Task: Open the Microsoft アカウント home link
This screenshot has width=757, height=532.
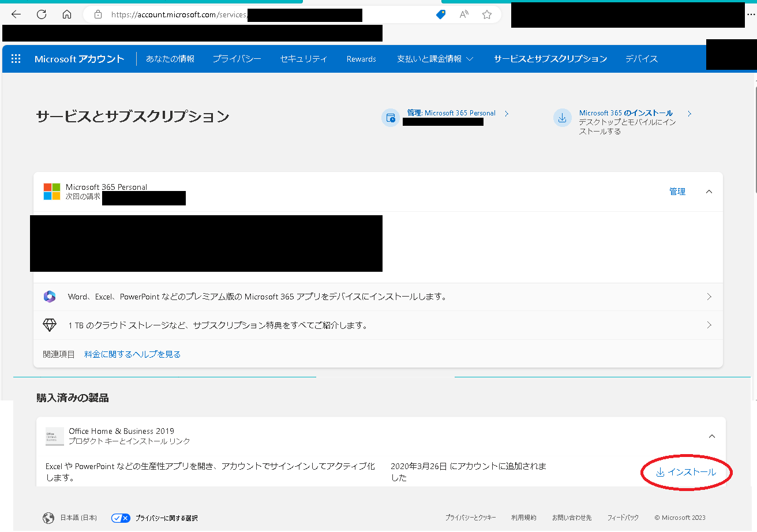Action: pos(79,59)
